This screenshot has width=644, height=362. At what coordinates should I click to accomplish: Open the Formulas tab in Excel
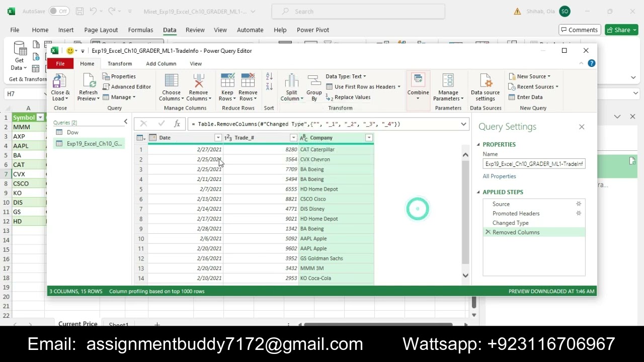coord(140,30)
